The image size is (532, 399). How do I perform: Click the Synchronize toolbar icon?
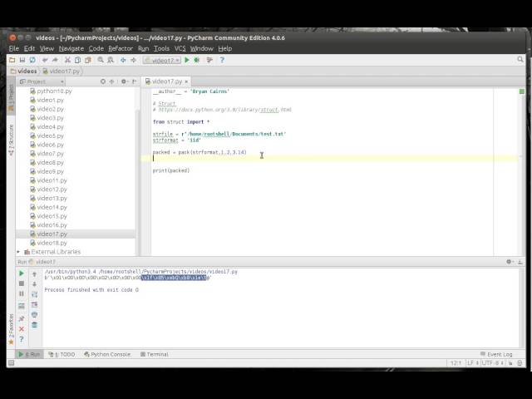pos(32,60)
